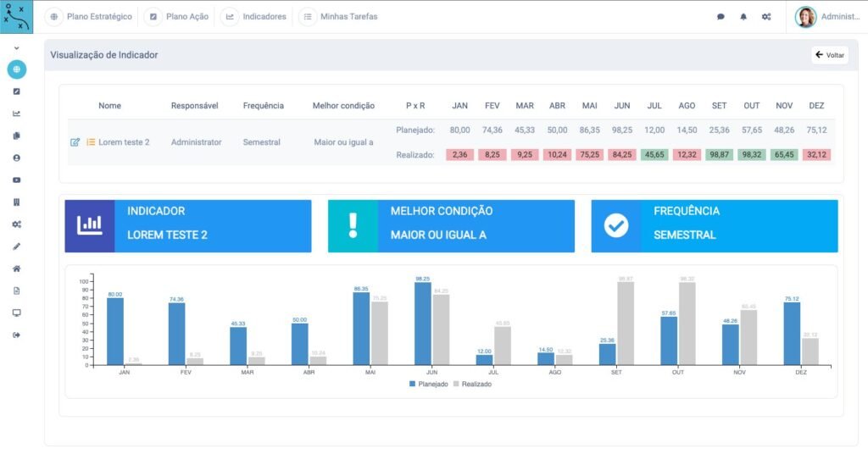This screenshot has width=868, height=454.
Task: Click the logout icon at sidebar bottom
Action: coord(17,335)
